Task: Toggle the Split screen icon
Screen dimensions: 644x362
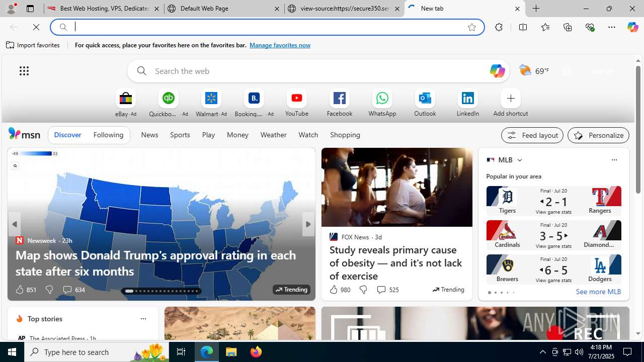Action: point(523,27)
